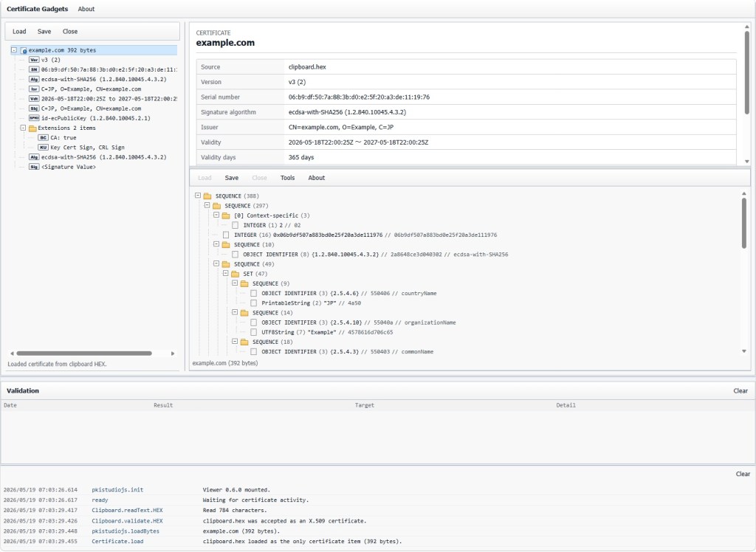Open About in the ASN.1 viewer toolbar
Image resolution: width=756 pixels, height=552 pixels.
316,178
